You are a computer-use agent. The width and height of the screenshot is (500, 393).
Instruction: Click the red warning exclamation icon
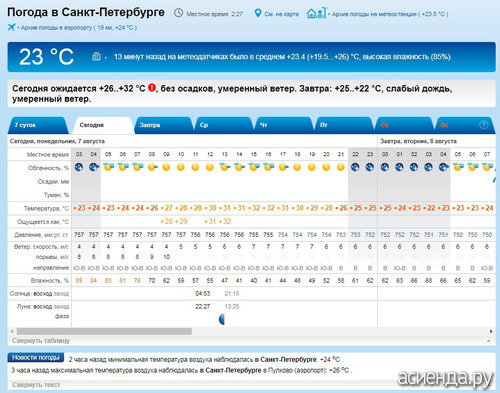pos(152,88)
